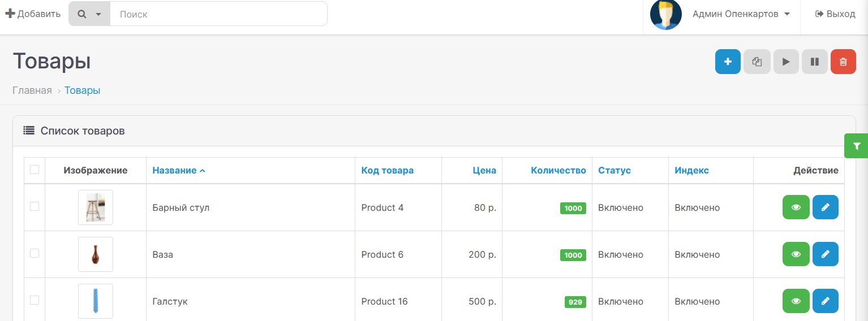The height and width of the screenshot is (321, 868).
Task: View the Ваза product with eye icon
Action: [x=796, y=254]
